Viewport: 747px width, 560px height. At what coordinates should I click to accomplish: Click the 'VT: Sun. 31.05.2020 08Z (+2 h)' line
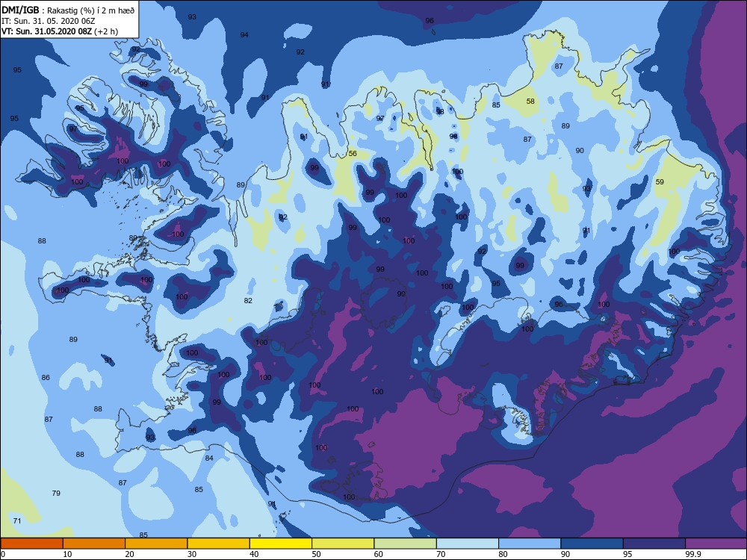coord(60,31)
